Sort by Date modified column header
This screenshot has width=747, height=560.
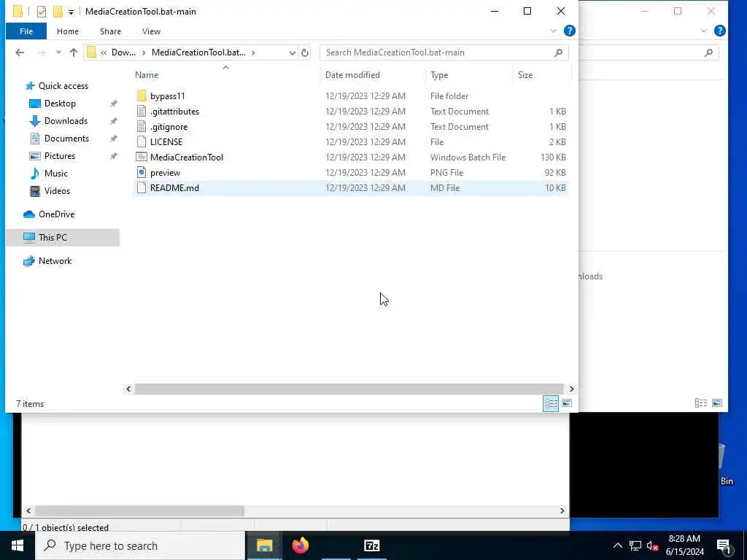[352, 75]
